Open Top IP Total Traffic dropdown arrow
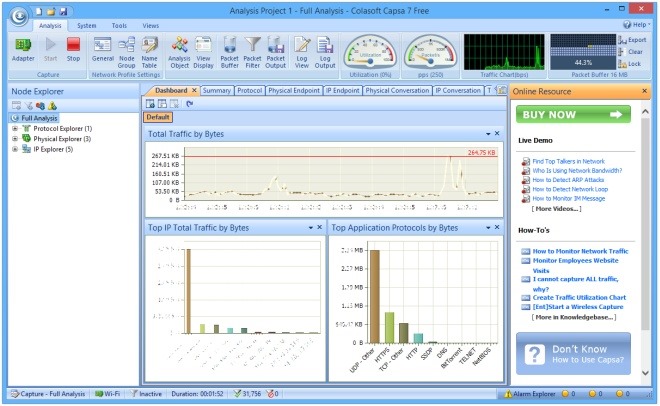660x406 pixels. click(x=311, y=228)
